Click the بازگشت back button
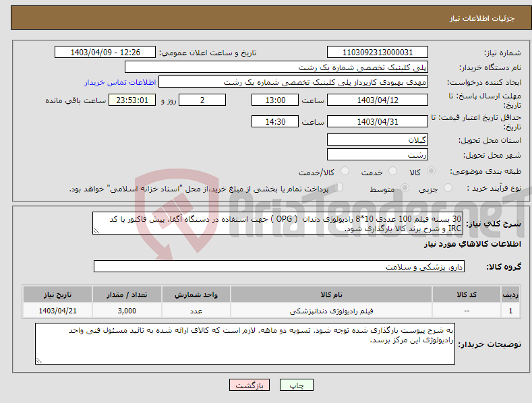 click(249, 385)
